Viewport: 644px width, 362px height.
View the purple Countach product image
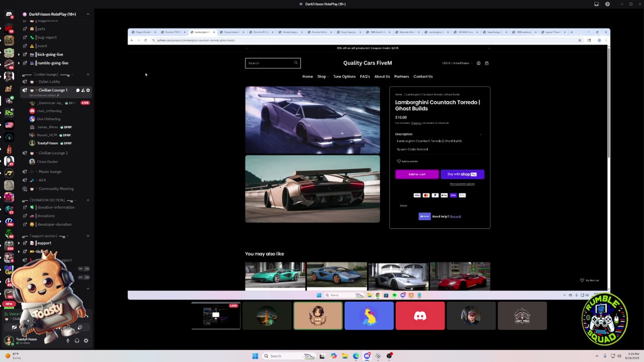(x=312, y=120)
